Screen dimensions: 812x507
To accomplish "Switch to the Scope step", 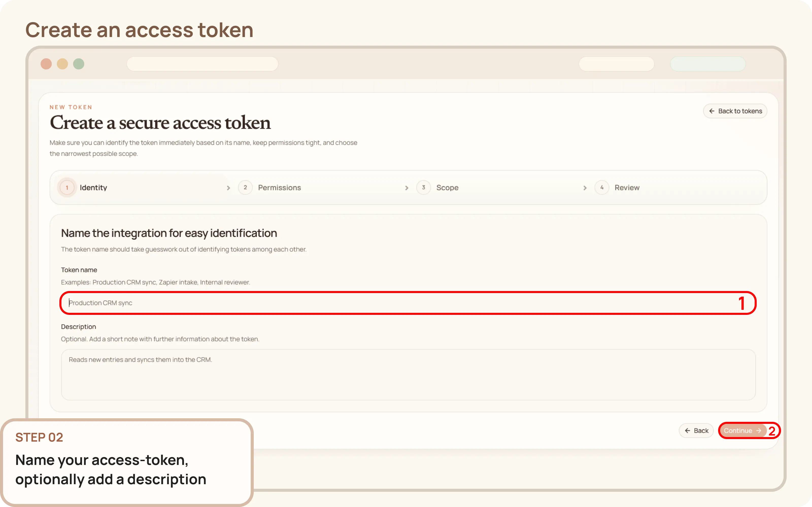I will tap(448, 187).
